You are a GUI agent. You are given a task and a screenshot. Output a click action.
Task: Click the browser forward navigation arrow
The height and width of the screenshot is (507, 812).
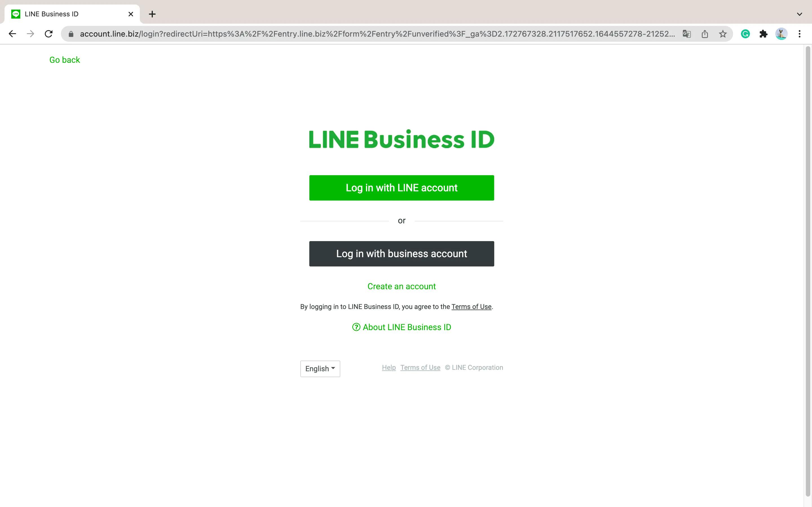click(30, 33)
